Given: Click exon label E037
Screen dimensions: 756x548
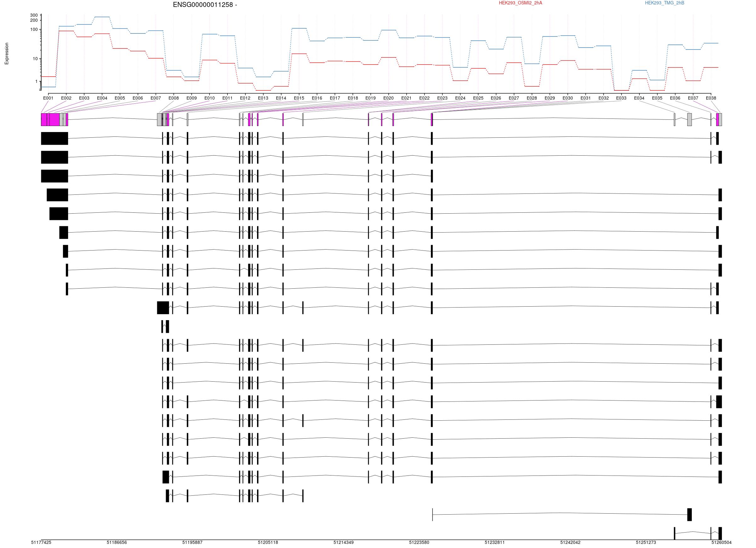Looking at the screenshot, I should (693, 98).
